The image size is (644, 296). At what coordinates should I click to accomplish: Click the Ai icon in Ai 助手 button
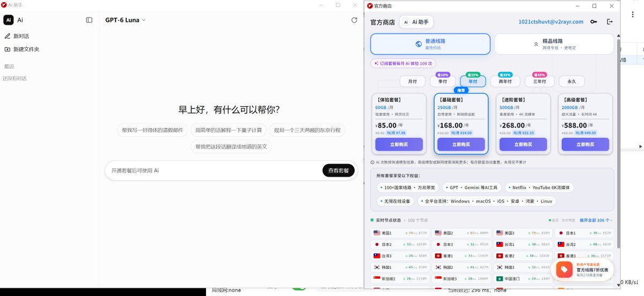point(406,22)
